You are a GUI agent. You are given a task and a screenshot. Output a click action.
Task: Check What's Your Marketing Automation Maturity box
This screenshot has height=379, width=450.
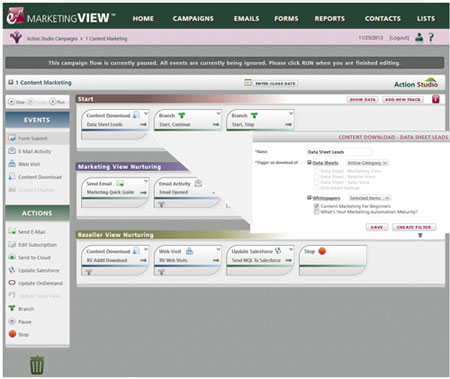316,212
